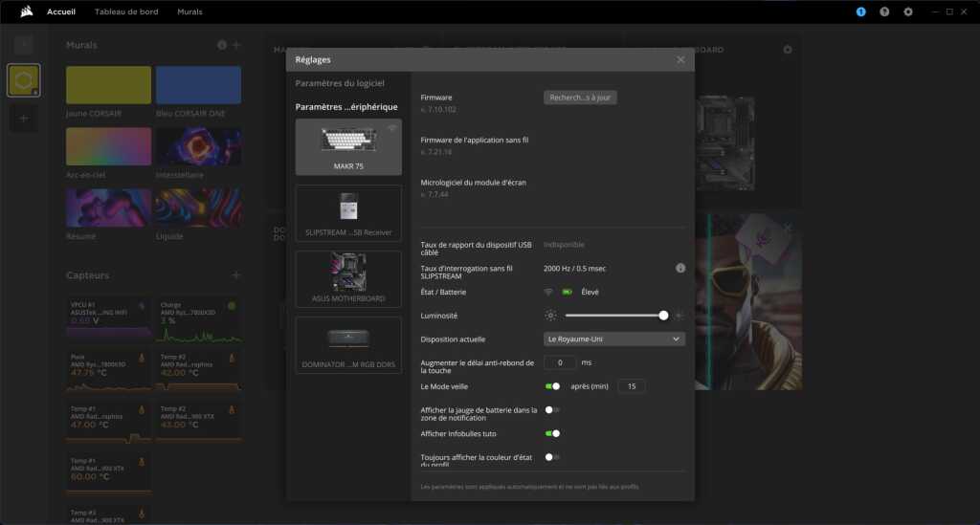
Task: Select the SLIPSTREAM ...SB Receiver device card
Action: point(348,213)
